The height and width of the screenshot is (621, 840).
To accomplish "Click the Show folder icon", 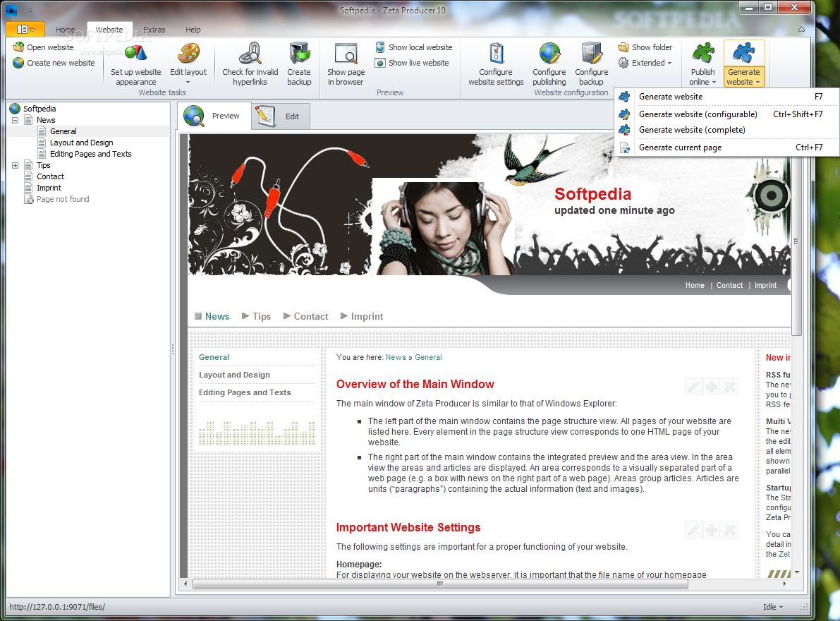I will point(623,47).
